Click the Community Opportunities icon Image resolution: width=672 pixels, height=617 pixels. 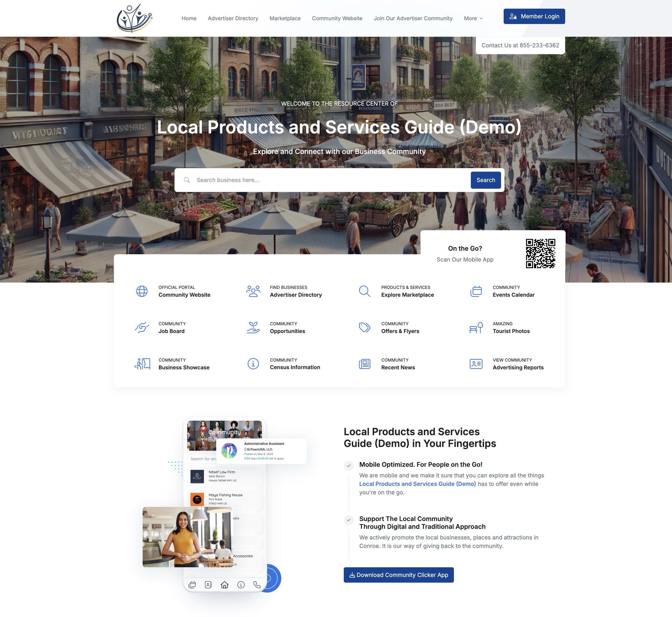253,327
